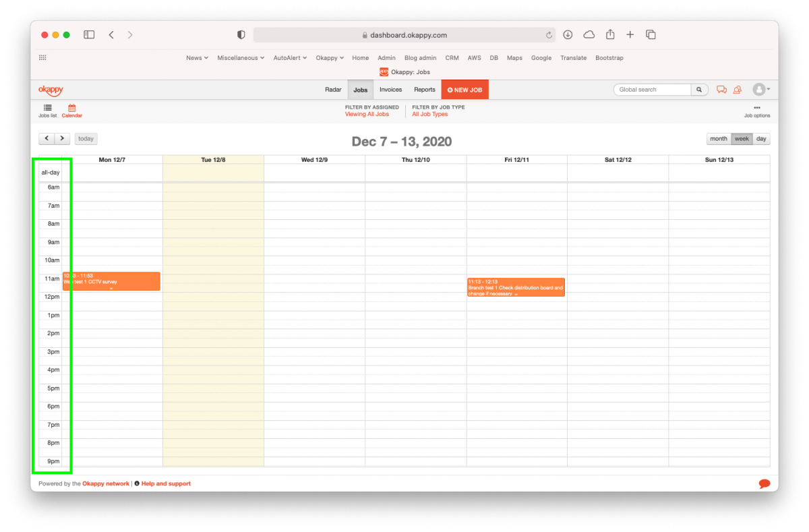
Task: Open the News dropdown menu
Action: point(196,58)
